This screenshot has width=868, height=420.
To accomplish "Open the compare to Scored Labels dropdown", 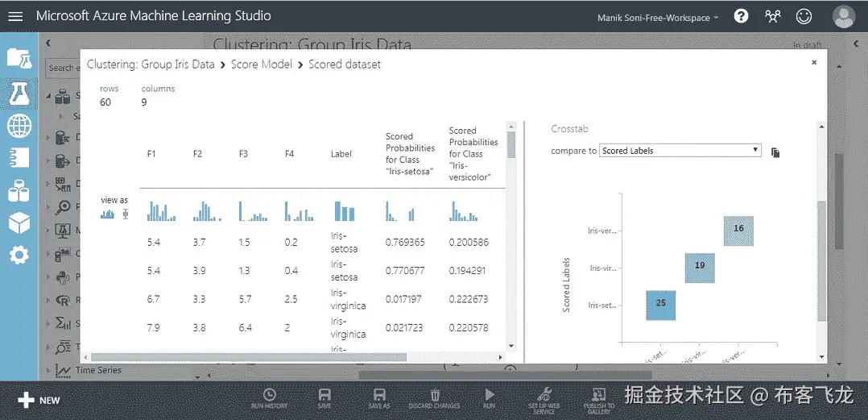I will pos(680,151).
